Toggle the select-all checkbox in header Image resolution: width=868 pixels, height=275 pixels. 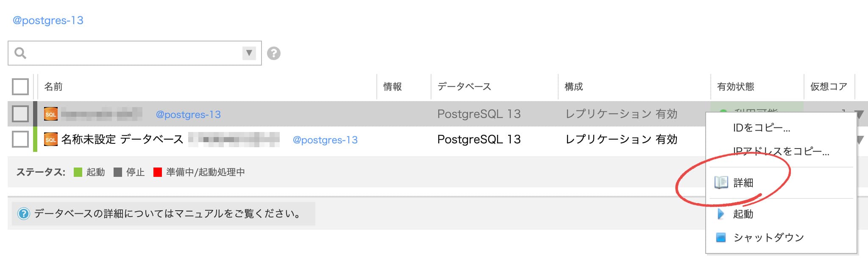pyautogui.click(x=20, y=87)
